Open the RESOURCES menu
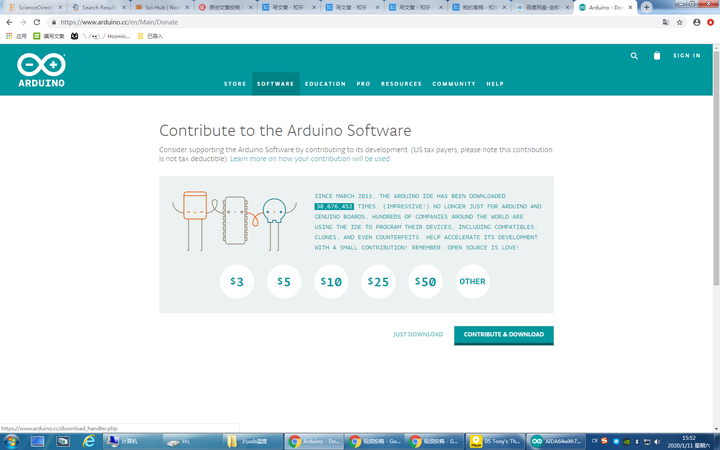Screen dimensions: 720x450 point(401,84)
